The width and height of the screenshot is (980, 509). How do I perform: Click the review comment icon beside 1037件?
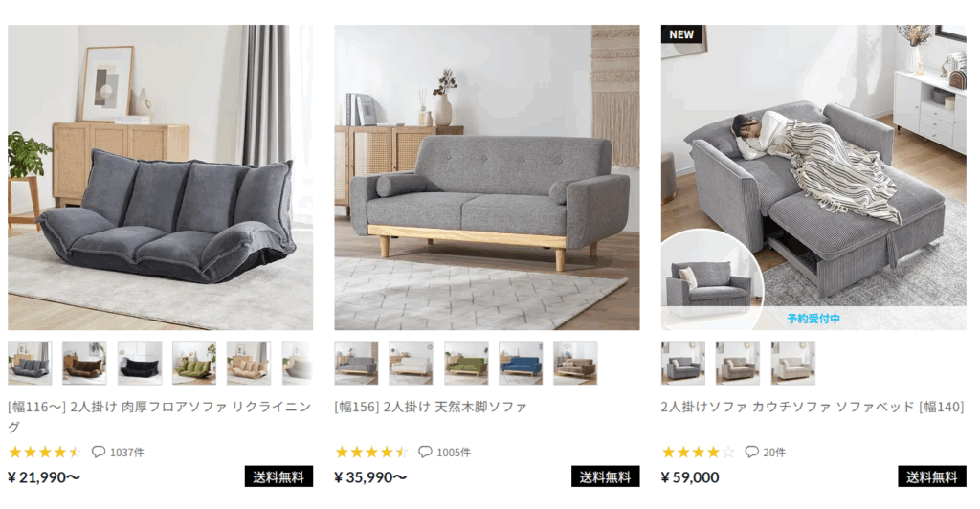[x=99, y=452]
